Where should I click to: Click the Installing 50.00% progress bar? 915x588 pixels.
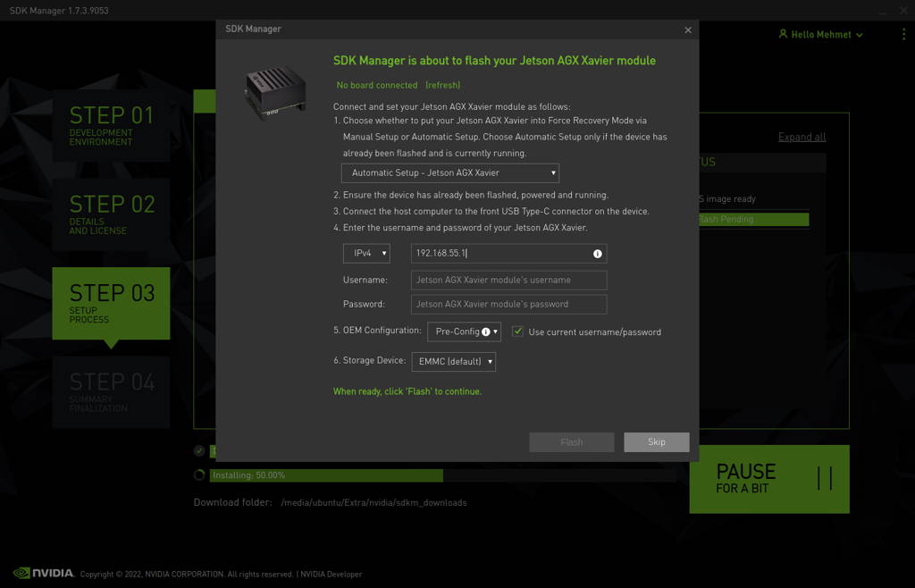click(443, 475)
